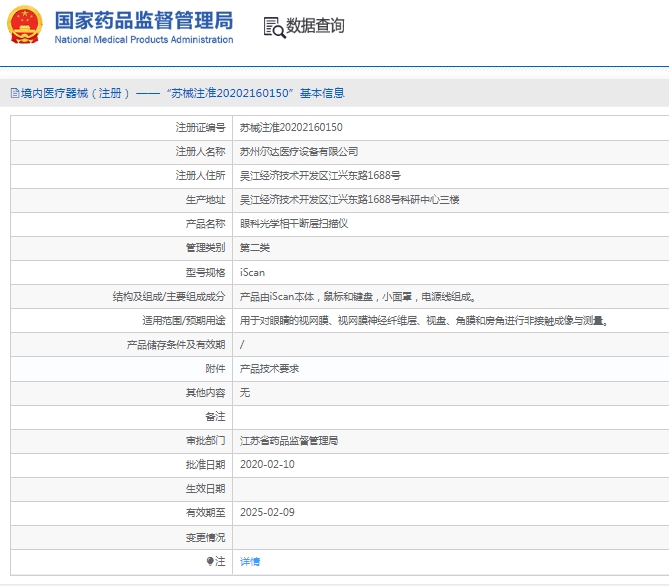Click the 产品名称 label
669x586 pixels.
[205, 224]
